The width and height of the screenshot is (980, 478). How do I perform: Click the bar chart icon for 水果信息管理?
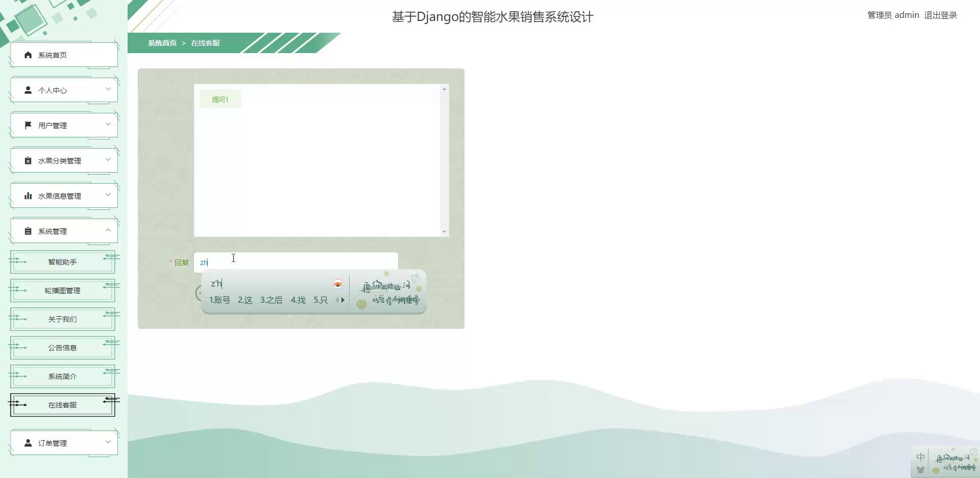coord(28,196)
